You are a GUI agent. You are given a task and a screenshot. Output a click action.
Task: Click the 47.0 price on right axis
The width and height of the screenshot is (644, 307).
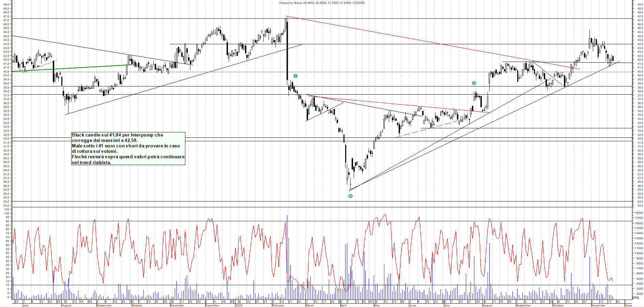coord(640,20)
